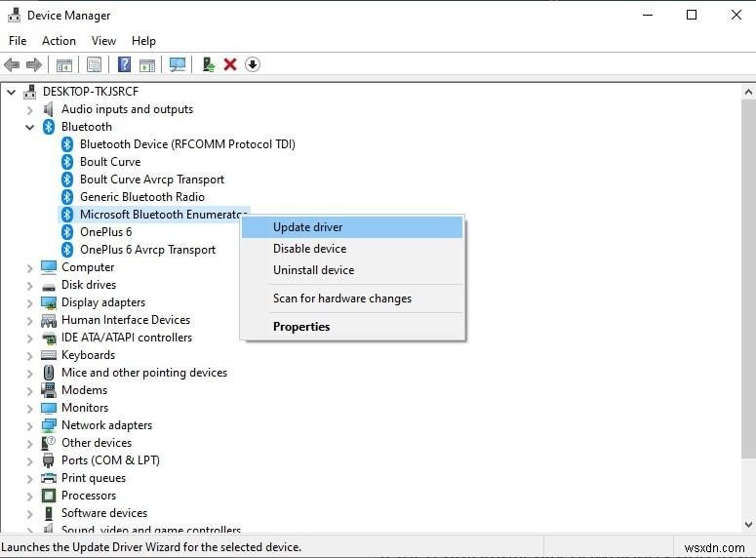Select Bluetooth Device (RFCOMM Protocol TDI)

(187, 144)
